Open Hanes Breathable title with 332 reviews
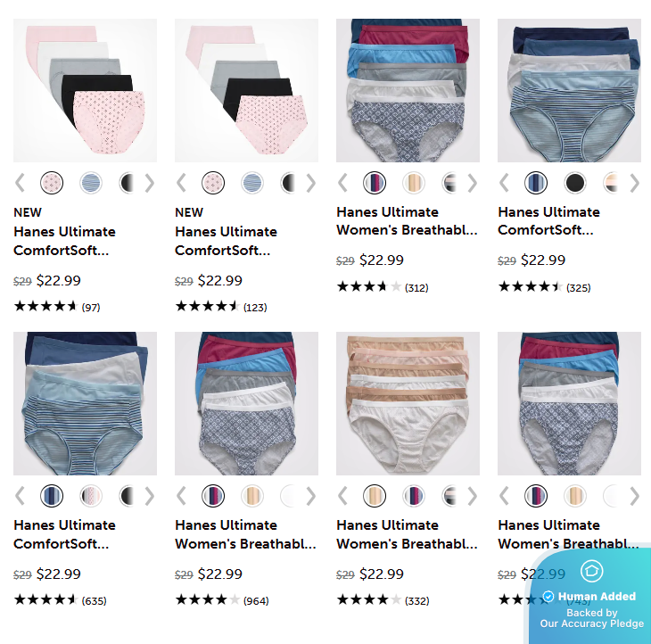The width and height of the screenshot is (651, 644). coord(407,534)
